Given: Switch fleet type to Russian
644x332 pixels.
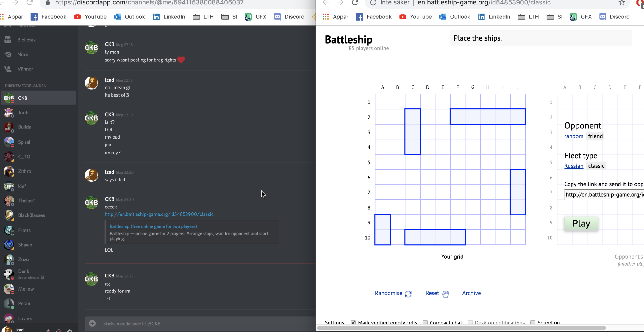Looking at the screenshot, I should (x=573, y=166).
